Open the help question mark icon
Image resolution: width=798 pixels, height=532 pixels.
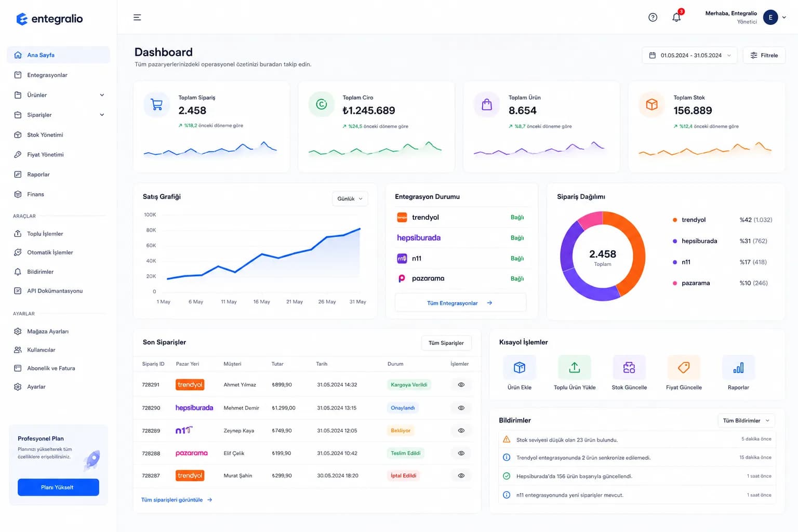click(653, 18)
